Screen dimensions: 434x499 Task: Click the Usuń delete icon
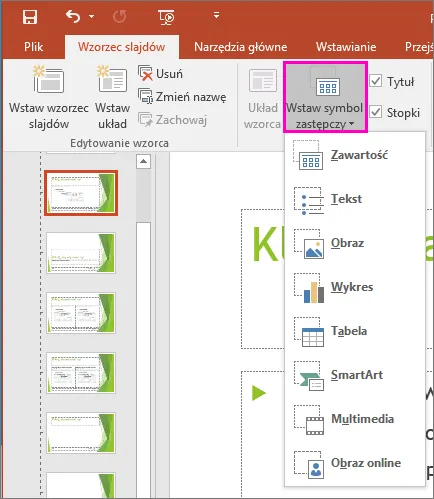point(145,73)
